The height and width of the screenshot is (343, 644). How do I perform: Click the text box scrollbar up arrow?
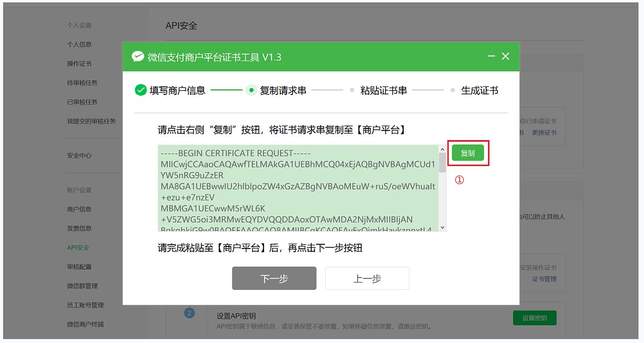point(442,149)
